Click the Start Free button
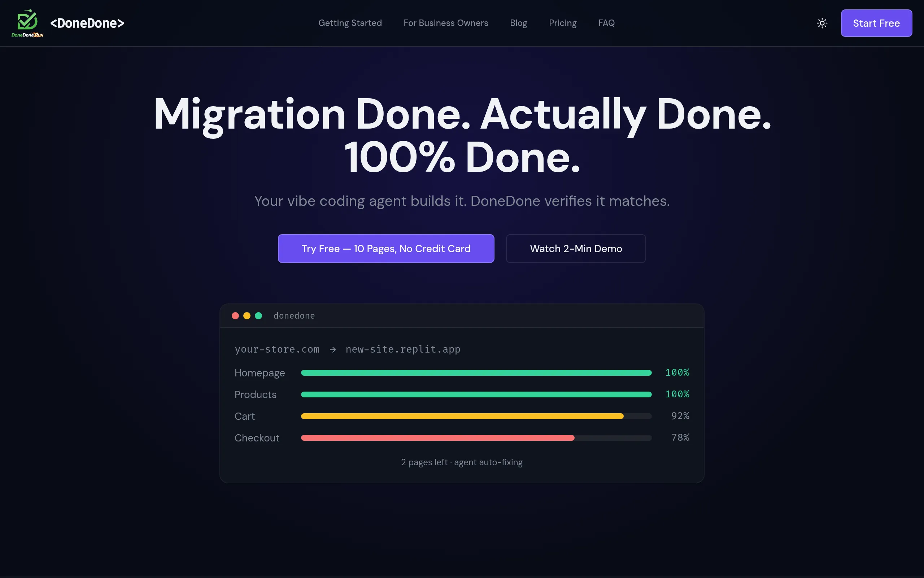This screenshot has width=924, height=578. 876,23
